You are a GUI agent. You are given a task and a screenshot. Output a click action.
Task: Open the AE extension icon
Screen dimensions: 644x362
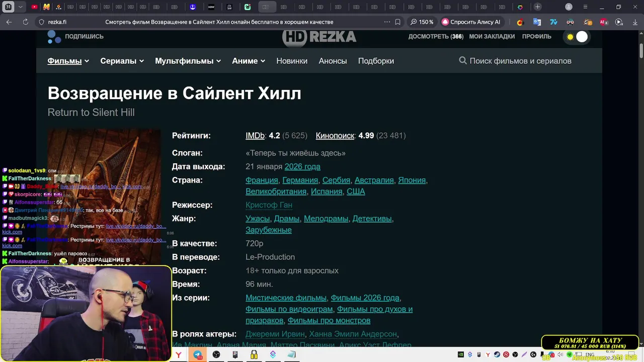click(x=603, y=22)
